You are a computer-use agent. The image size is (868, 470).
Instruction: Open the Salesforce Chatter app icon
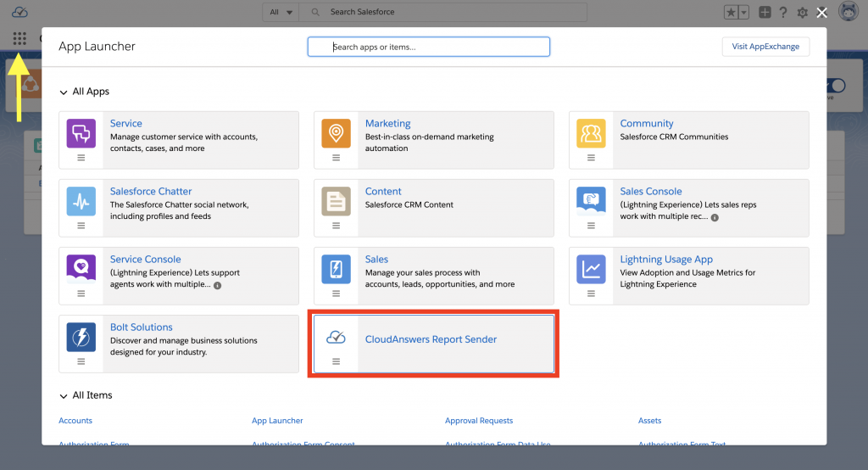[x=81, y=201]
